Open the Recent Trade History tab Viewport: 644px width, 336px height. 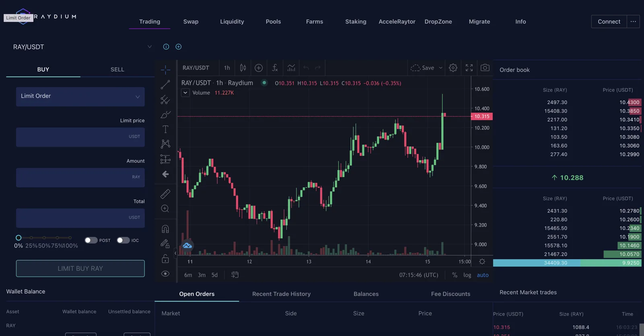point(281,294)
